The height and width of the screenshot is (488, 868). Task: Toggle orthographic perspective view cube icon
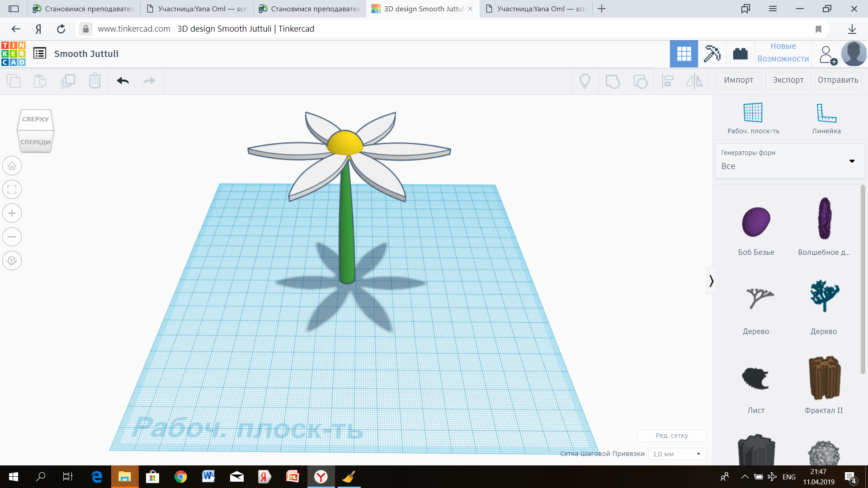[12, 261]
